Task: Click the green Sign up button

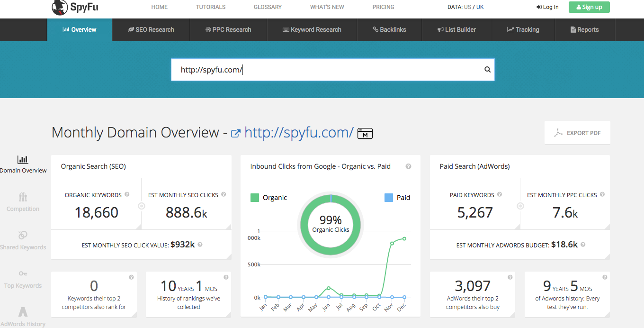Action: (589, 7)
